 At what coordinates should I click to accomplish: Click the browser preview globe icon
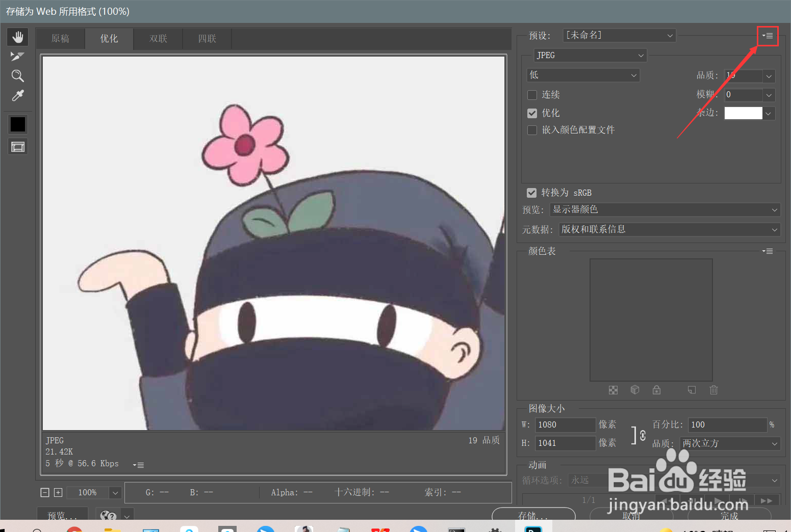108,516
